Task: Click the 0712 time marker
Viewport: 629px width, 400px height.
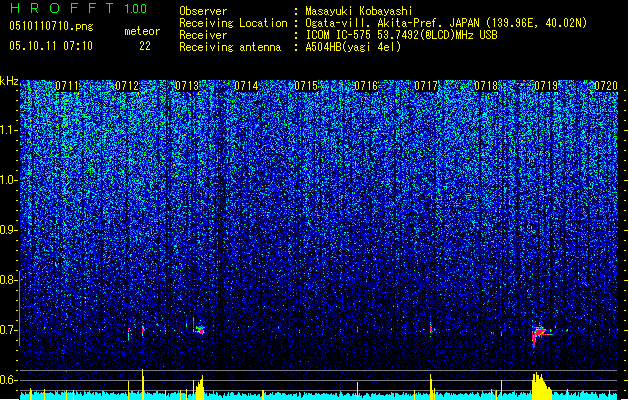Action: tap(127, 86)
